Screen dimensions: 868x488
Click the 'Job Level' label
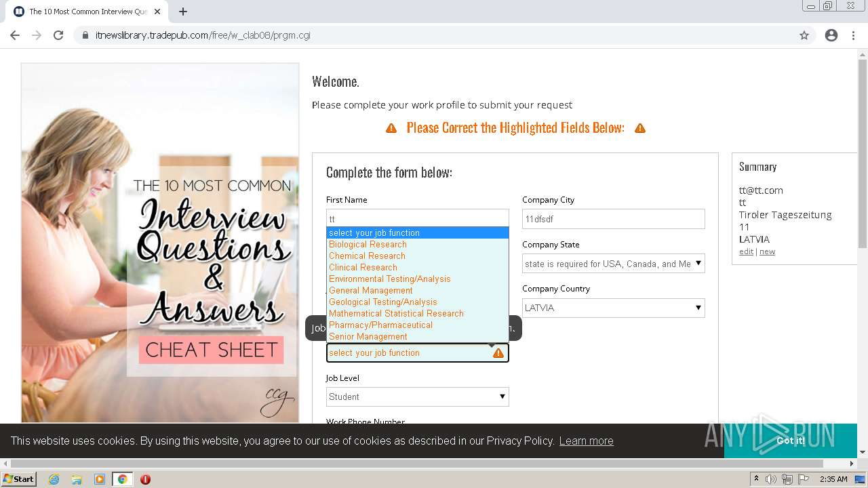[x=342, y=378]
